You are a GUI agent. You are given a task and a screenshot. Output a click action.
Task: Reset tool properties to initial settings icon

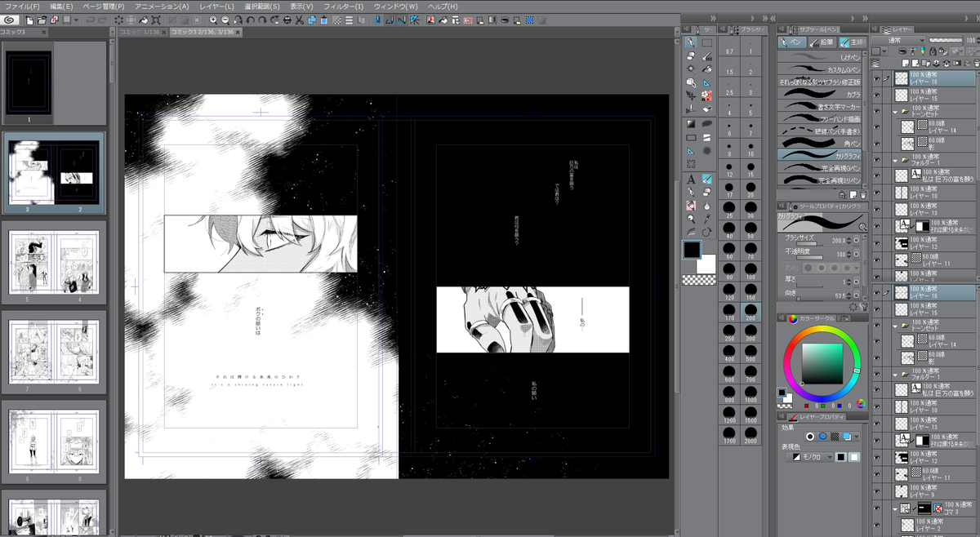[852, 306]
